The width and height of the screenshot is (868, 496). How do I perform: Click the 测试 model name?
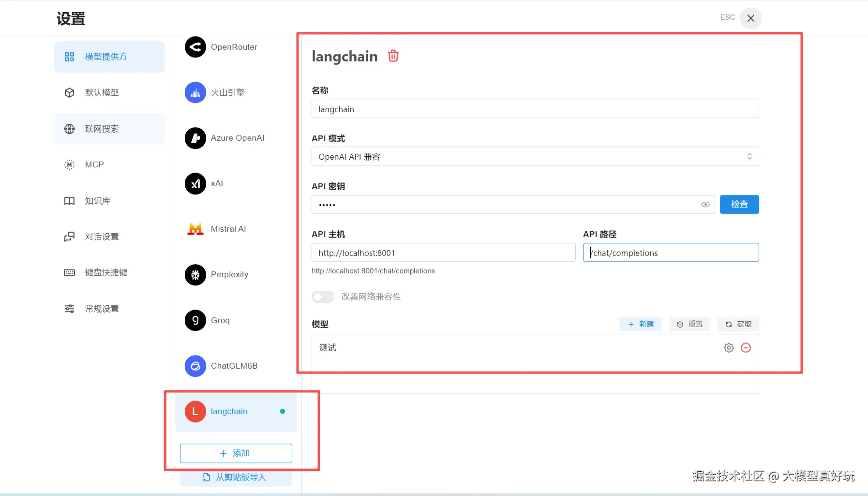328,347
